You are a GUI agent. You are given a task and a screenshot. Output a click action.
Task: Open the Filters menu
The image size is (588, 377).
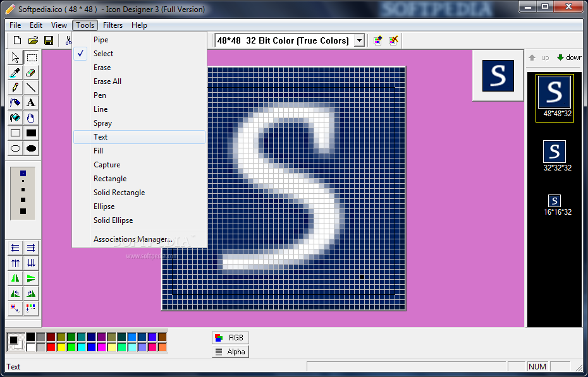[x=113, y=25]
